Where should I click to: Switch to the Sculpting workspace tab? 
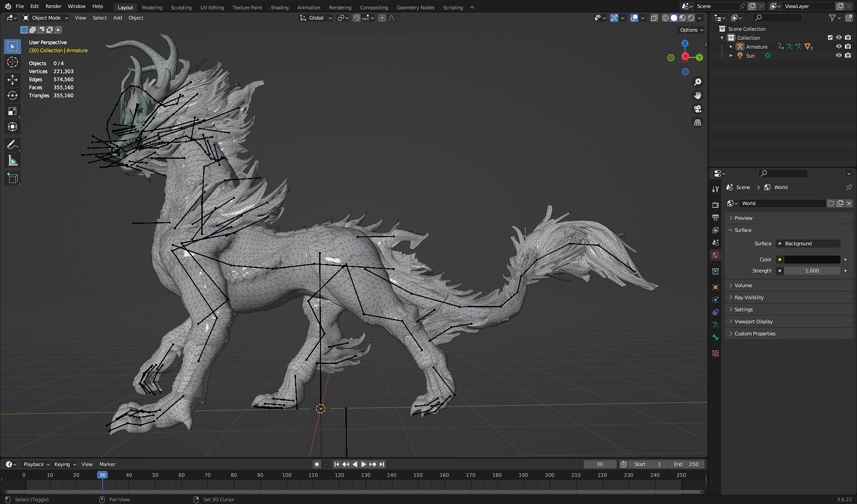point(181,7)
